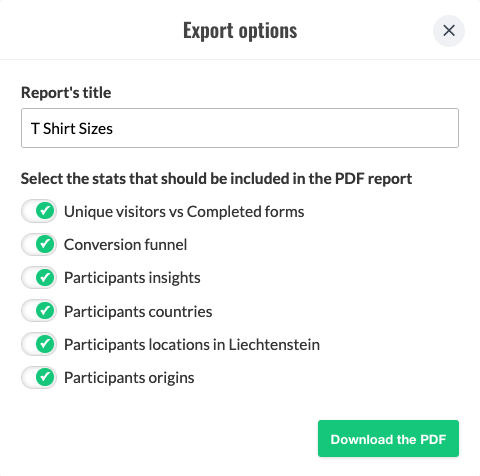
Task: Turn off the Conversion funnel switch
Action: coord(39,244)
